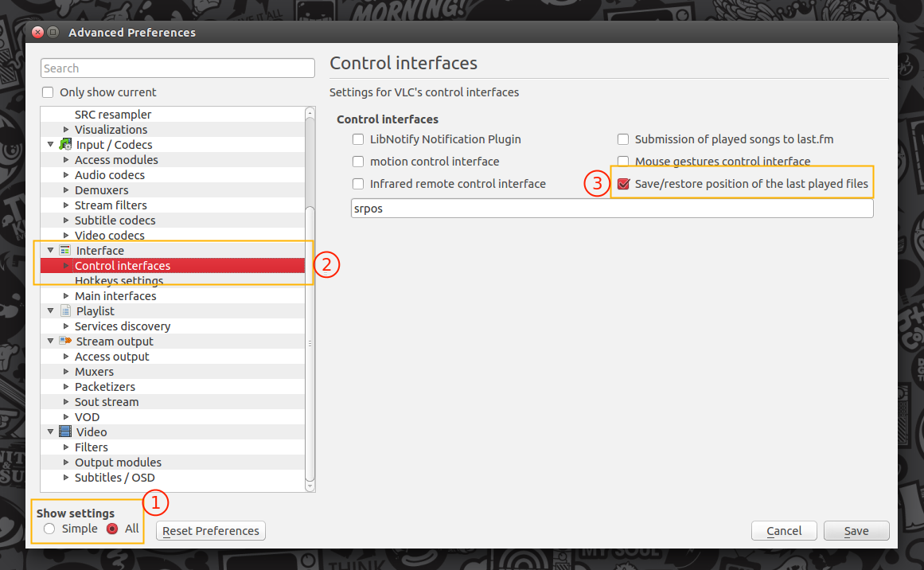Expand the Main interfaces arrow

tap(67, 296)
